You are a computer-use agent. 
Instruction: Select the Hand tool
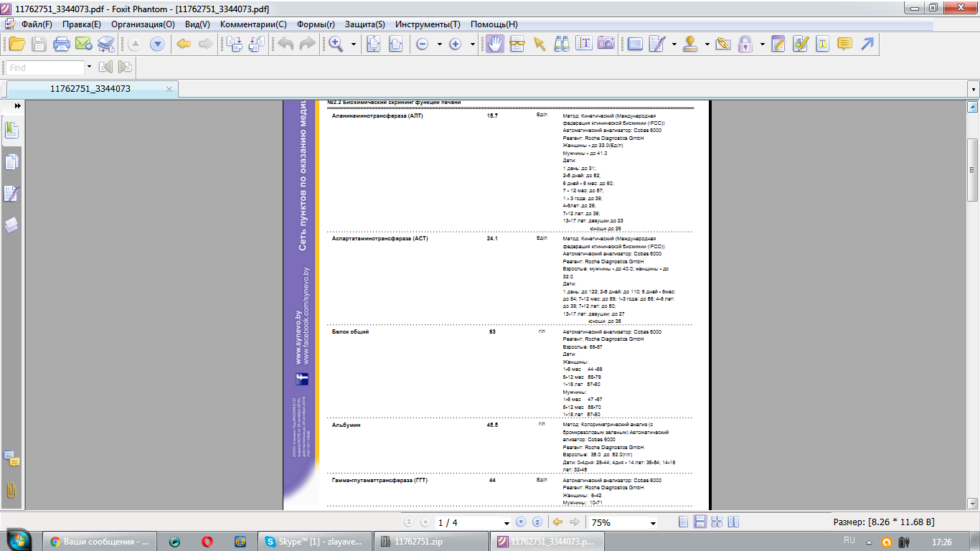click(x=494, y=44)
